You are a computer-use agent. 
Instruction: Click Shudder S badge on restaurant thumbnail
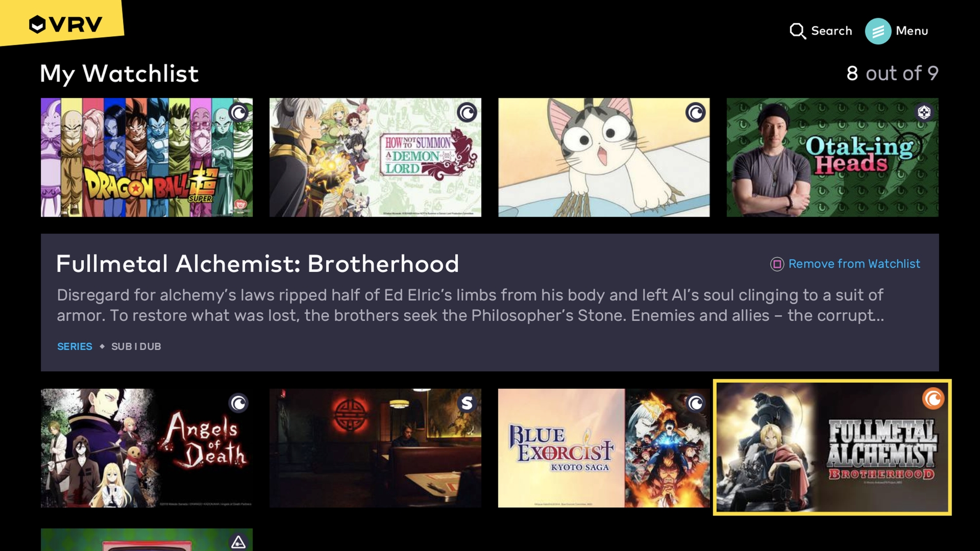click(467, 403)
